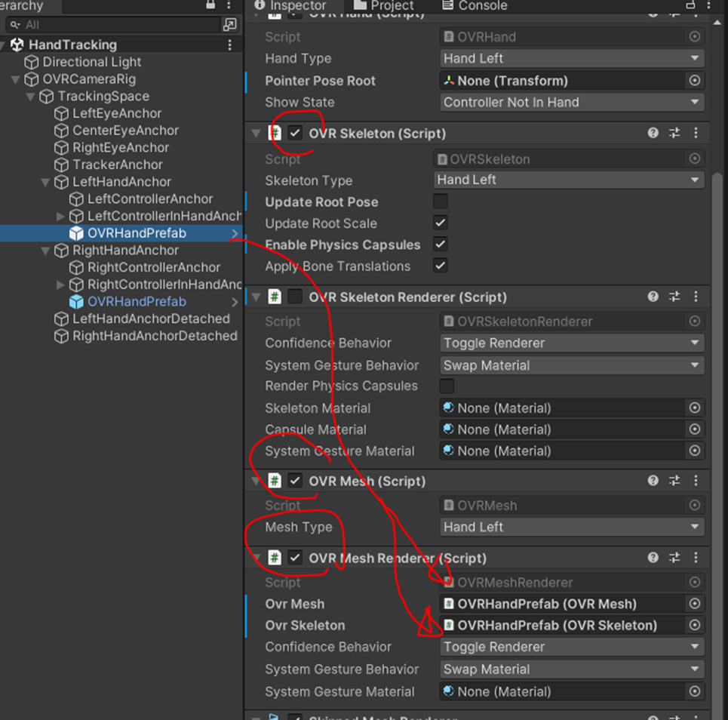Screen dimensions: 728x720
Task: Pick object for Pointer Pose Root
Action: coord(695,81)
